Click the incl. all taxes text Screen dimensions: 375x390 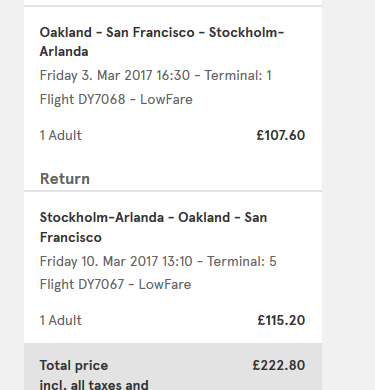(x=94, y=384)
